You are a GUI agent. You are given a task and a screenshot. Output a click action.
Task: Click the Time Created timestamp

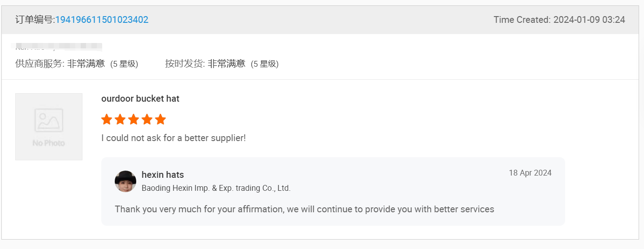pyautogui.click(x=559, y=20)
